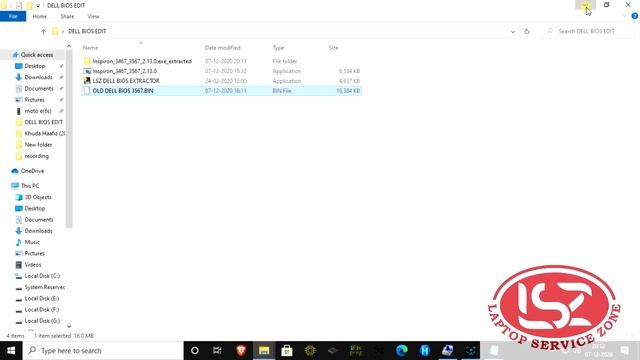Open Local Disk (E:)
The height and width of the screenshot is (360, 640).
tap(42, 298)
